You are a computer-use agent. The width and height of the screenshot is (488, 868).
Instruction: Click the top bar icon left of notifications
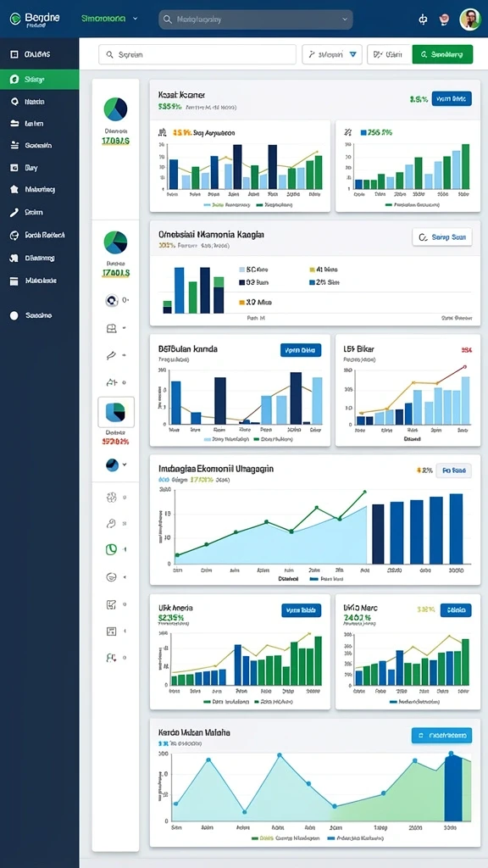424,19
